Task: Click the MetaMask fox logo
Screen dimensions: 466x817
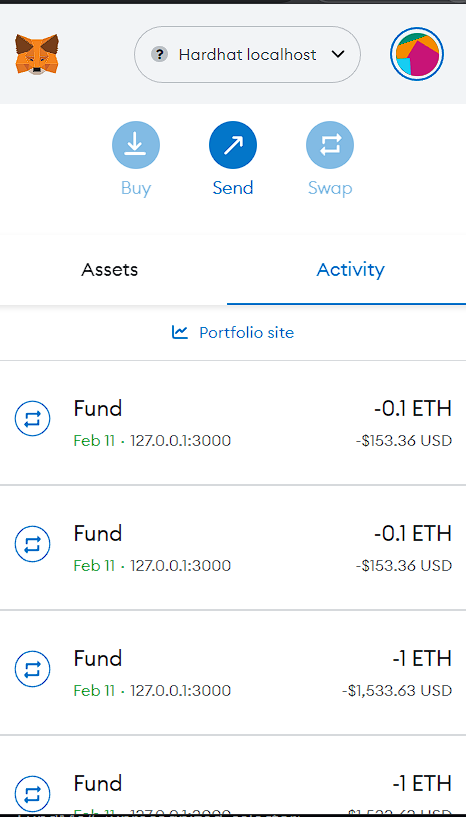Action: (x=36, y=54)
